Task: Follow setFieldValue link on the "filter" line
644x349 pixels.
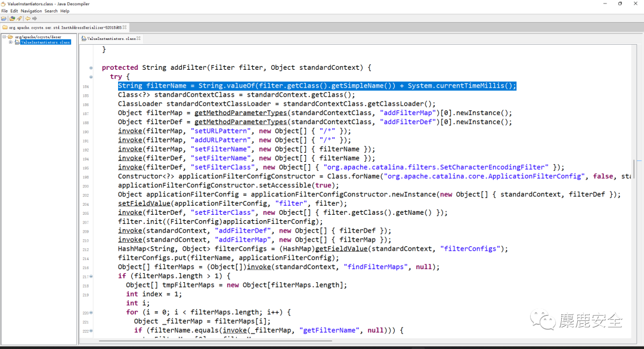Action: tap(144, 203)
